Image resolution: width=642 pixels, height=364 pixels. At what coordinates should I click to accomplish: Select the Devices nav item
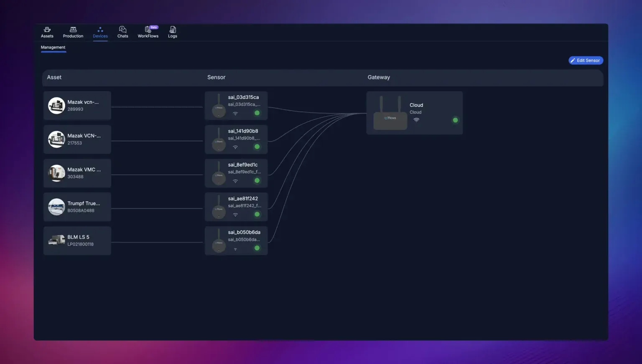pos(100,32)
